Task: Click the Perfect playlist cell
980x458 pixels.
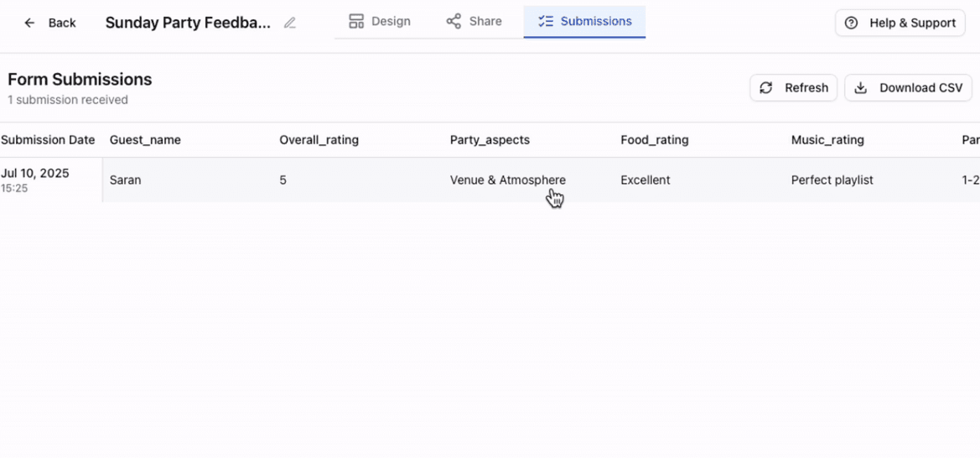Action: 832,180
